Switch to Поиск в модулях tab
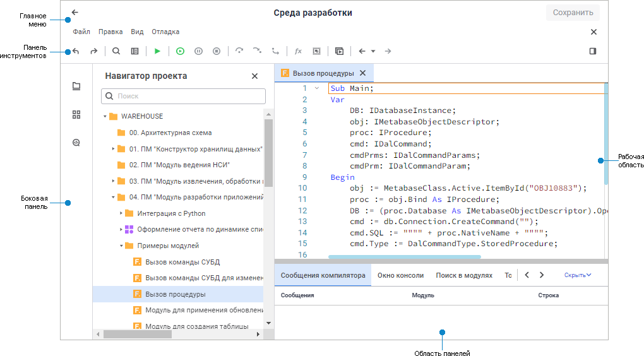Viewport: 644px width, 356px height. click(464, 275)
